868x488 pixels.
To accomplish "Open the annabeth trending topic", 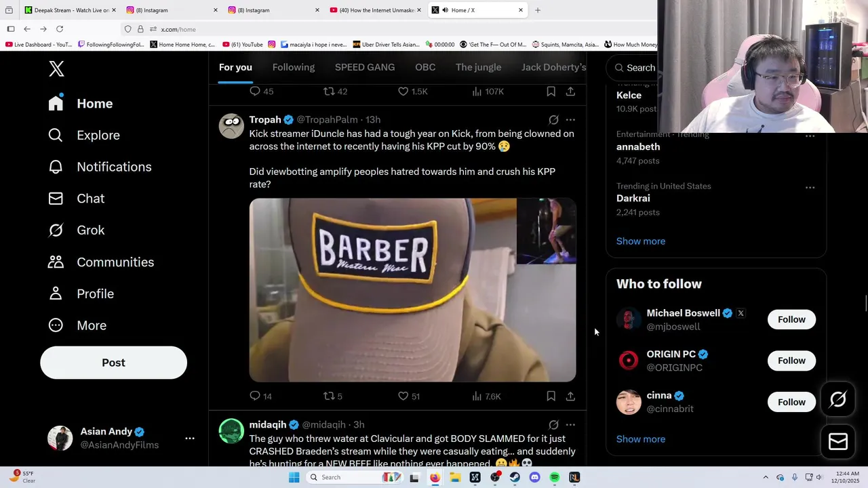I will 638,147.
